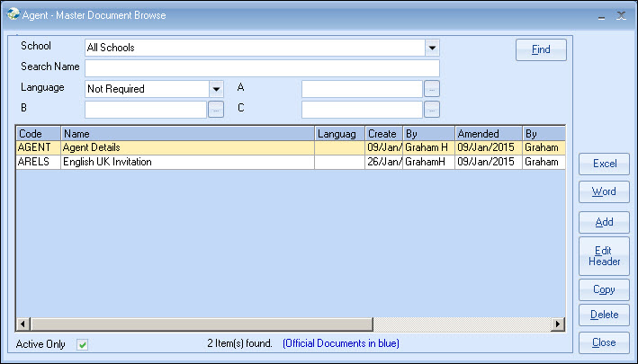This screenshot has width=638, height=364.
Task: Copy the selected document
Action: 604,290
